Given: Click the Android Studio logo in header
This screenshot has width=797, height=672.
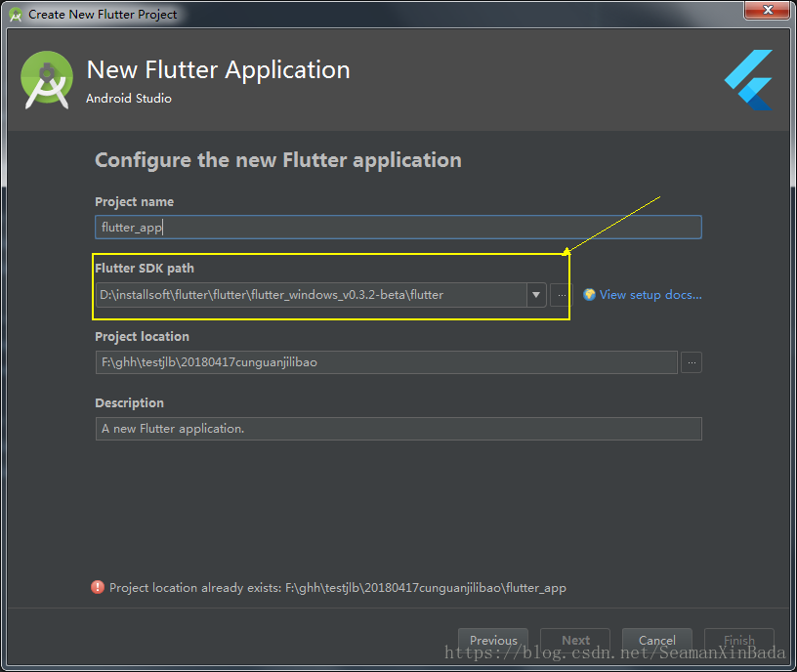Looking at the screenshot, I should (x=47, y=80).
